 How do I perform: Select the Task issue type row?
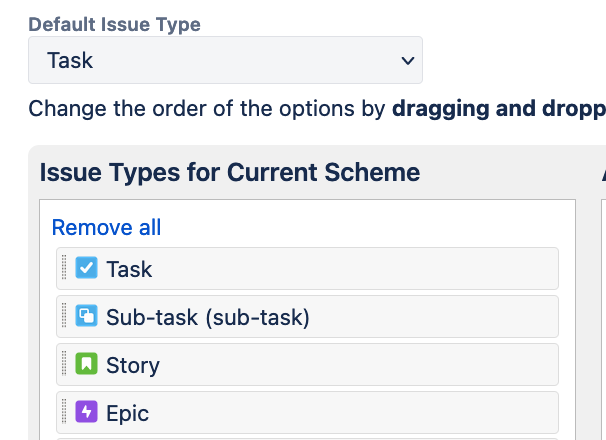point(330,268)
